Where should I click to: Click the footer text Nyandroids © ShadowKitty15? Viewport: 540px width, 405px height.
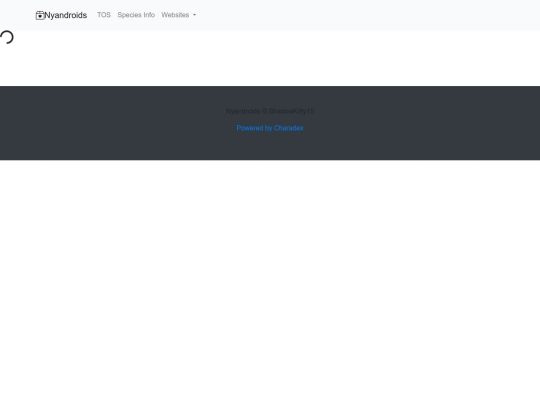point(270,111)
